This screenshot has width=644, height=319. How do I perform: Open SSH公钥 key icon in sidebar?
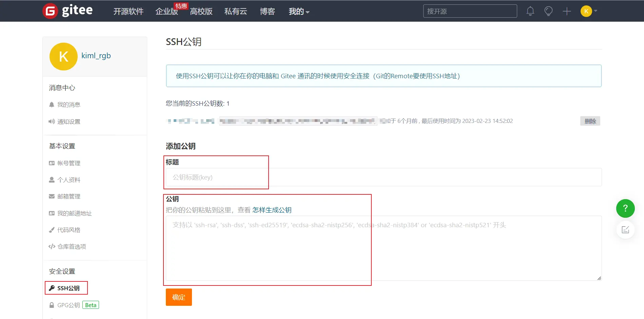click(x=52, y=288)
